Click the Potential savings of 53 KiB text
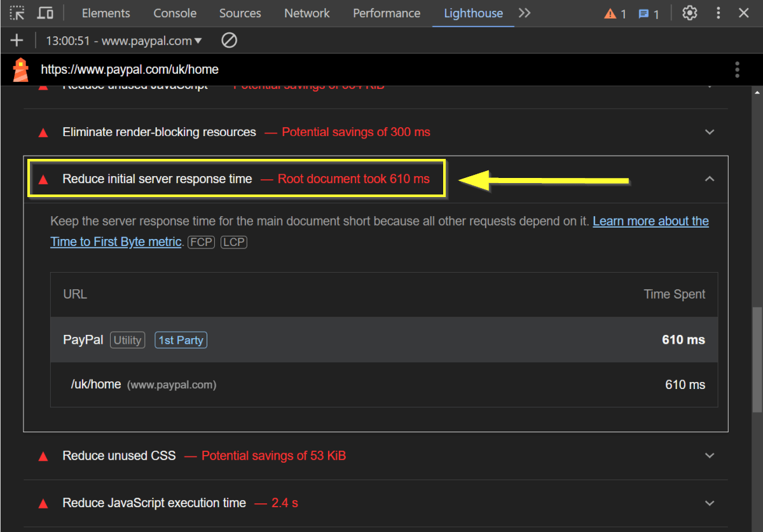This screenshot has width=763, height=532. 273,456
